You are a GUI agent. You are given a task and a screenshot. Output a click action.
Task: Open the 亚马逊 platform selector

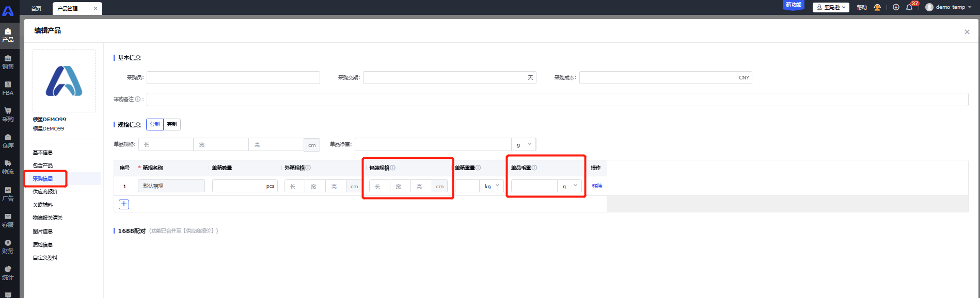(x=831, y=7)
